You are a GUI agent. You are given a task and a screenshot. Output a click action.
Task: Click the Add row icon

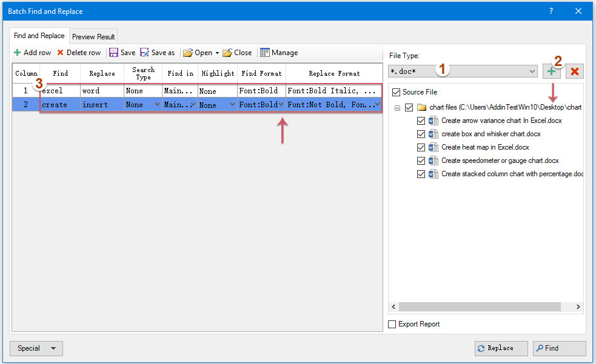point(16,53)
